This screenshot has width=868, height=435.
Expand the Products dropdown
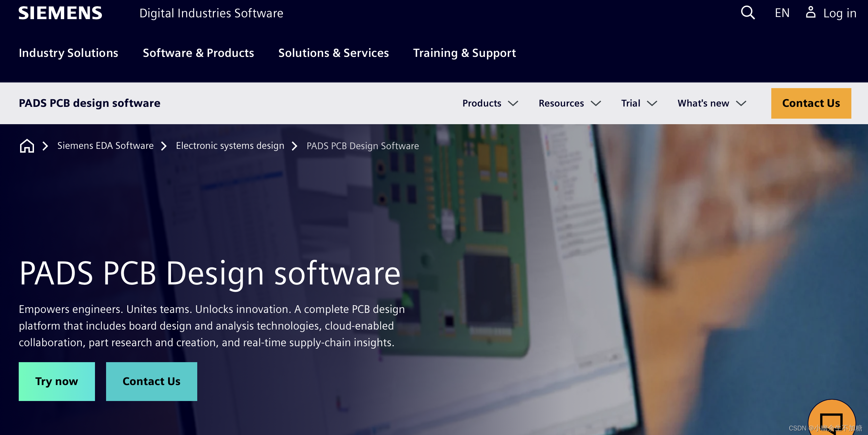490,103
